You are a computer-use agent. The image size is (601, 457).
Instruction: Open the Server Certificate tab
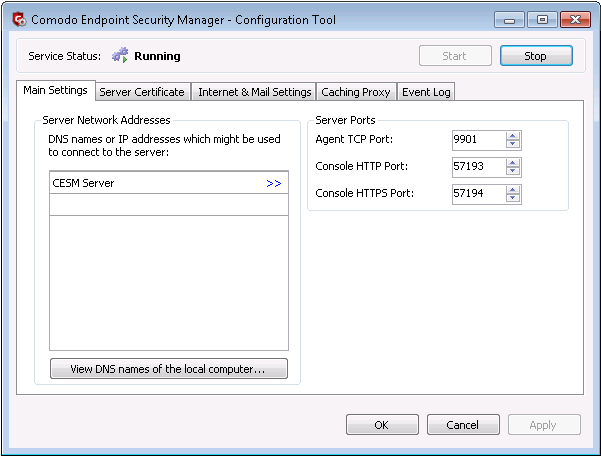(x=142, y=92)
